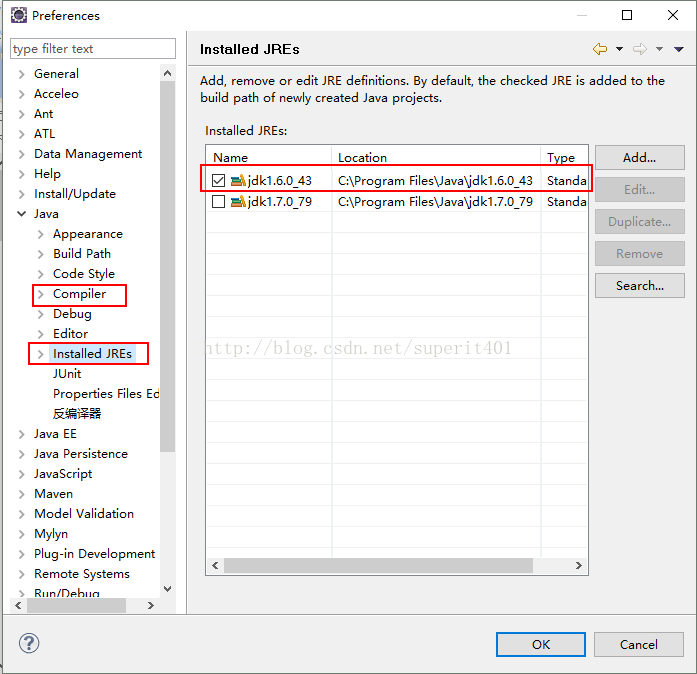Screen dimensions: 697x674
Task: Select Remote Systems category
Action: (x=82, y=574)
